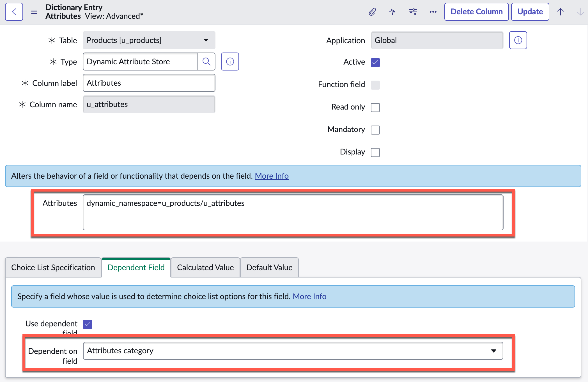Image resolution: width=588 pixels, height=382 pixels.
Task: Open the hamburger context menu icon
Action: click(34, 12)
